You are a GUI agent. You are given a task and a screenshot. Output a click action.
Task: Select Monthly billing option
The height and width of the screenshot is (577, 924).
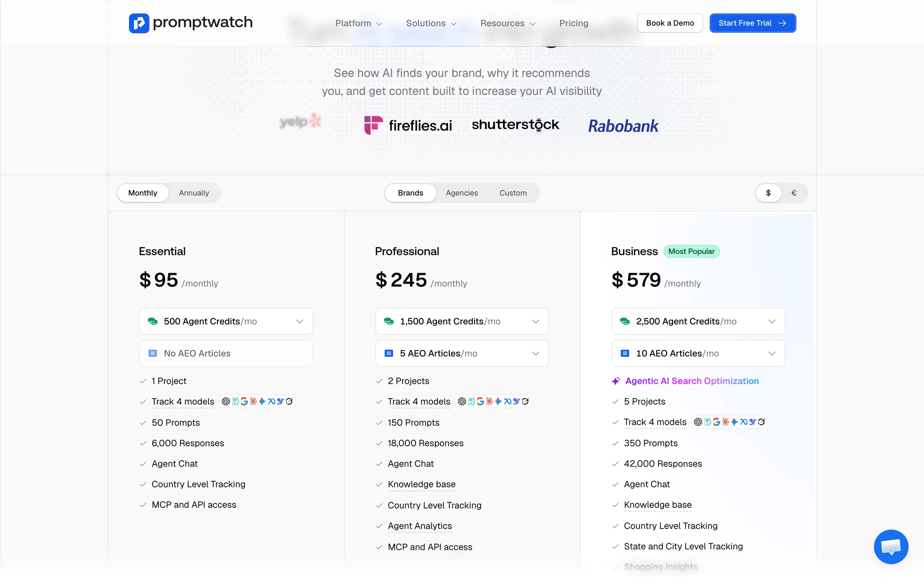coord(142,193)
